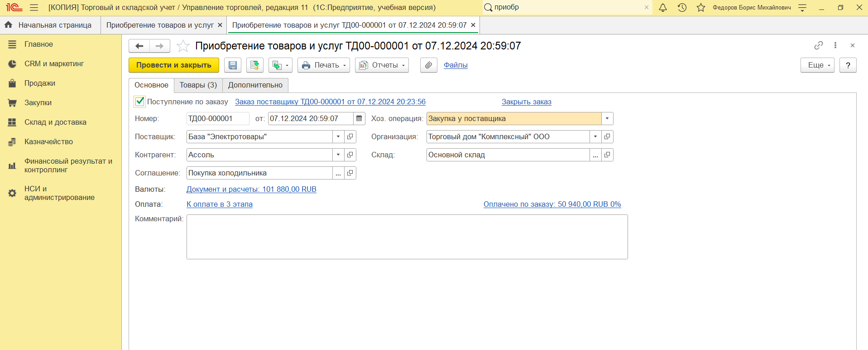Save the document with diskette icon
This screenshot has width=868, height=350.
click(x=233, y=65)
